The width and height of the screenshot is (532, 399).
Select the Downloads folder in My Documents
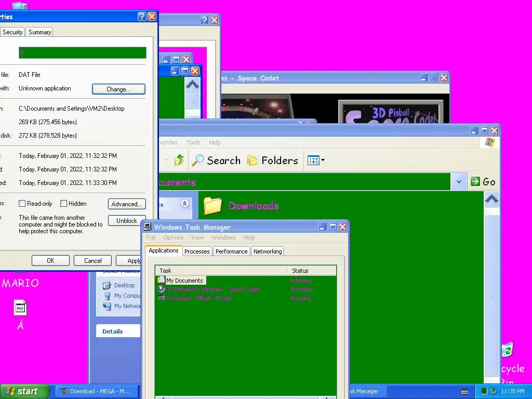[242, 206]
